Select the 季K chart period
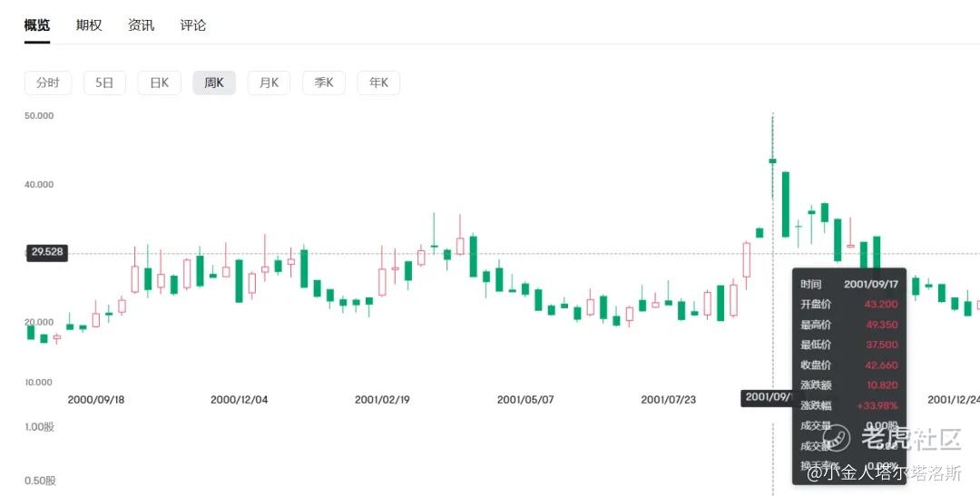Image resolution: width=980 pixels, height=496 pixels. 324,83
